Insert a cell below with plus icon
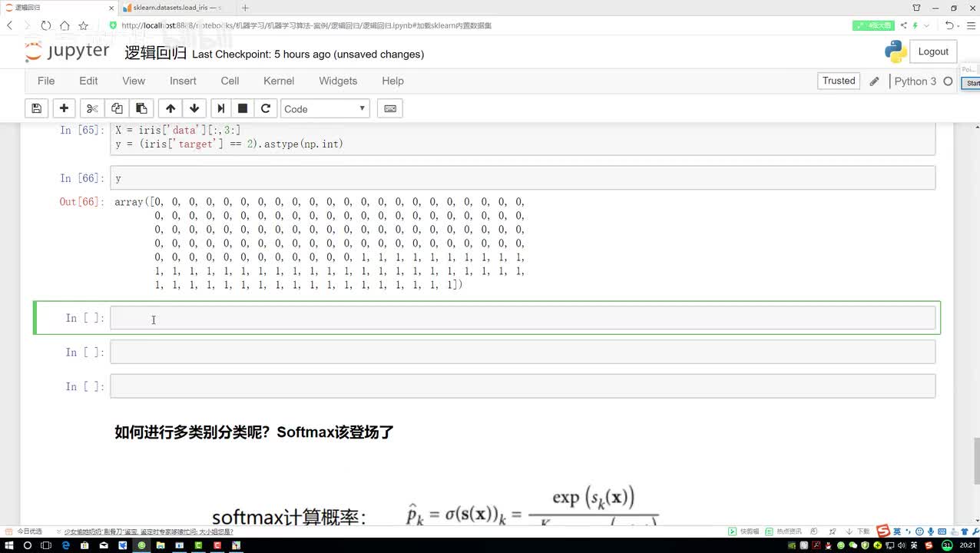This screenshot has width=980, height=553. 64,109
